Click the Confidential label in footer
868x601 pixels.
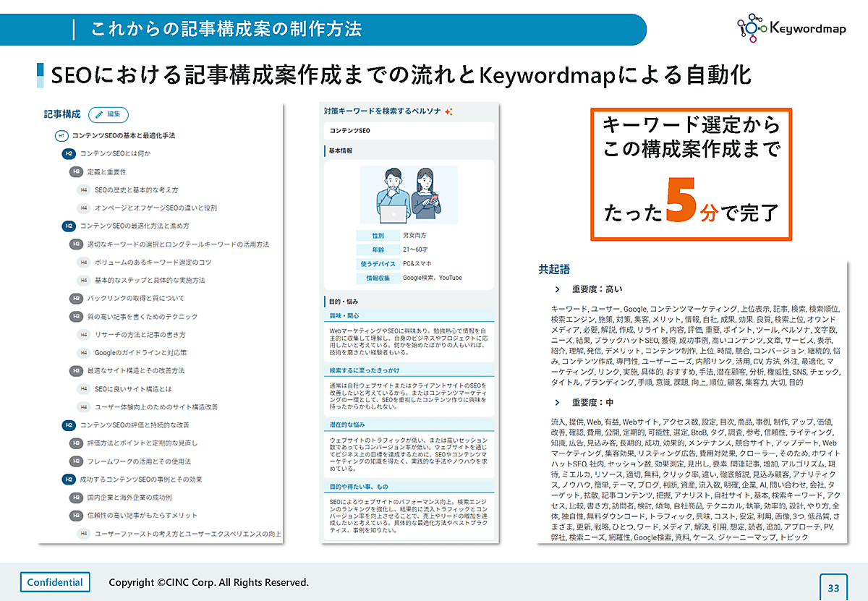55,582
